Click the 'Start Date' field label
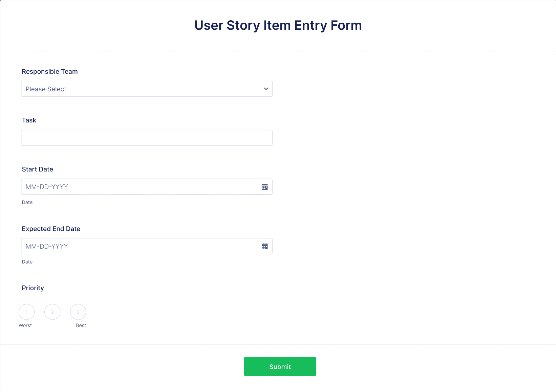The height and width of the screenshot is (392, 556). coord(38,169)
